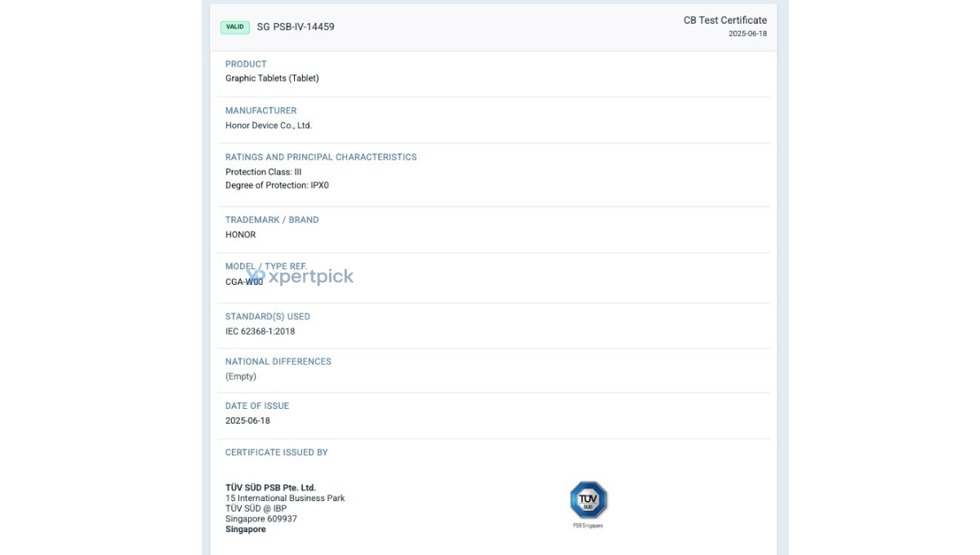The image size is (980, 555).
Task: Click the NATIONAL DIFFERENCES label
Action: point(278,361)
